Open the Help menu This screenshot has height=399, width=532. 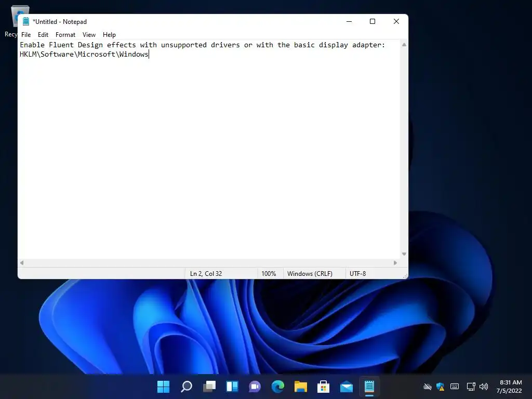(x=109, y=35)
